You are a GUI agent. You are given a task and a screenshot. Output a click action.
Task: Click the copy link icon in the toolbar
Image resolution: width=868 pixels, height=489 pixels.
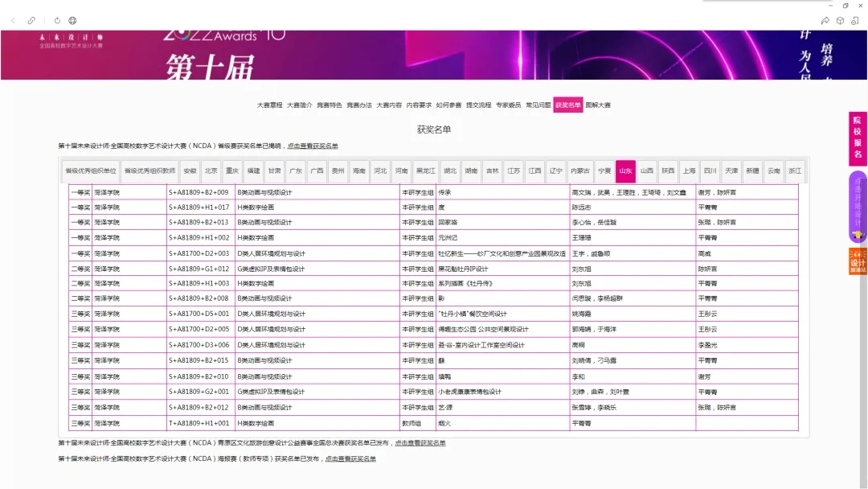tap(31, 20)
